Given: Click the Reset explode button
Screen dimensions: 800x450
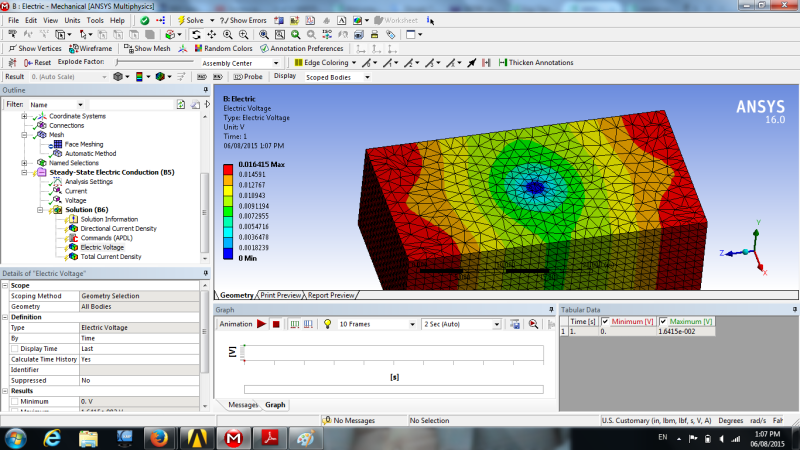Looking at the screenshot, I should [x=37, y=62].
